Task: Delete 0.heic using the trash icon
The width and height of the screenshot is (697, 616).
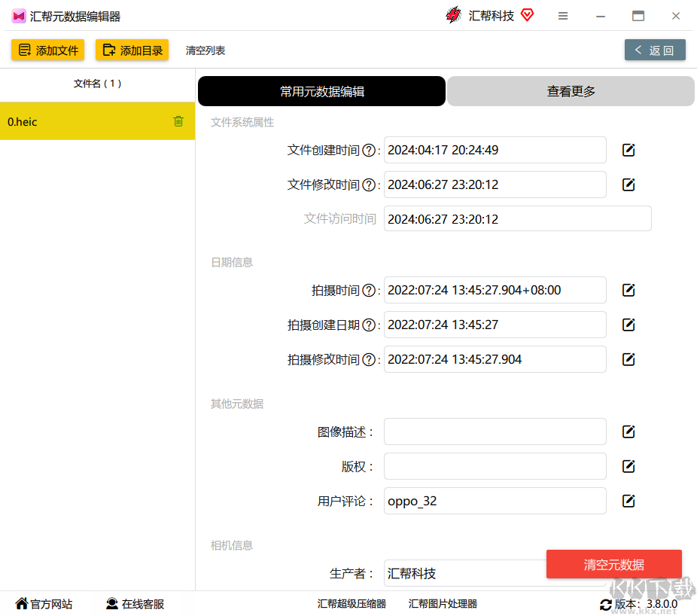Action: 178,120
